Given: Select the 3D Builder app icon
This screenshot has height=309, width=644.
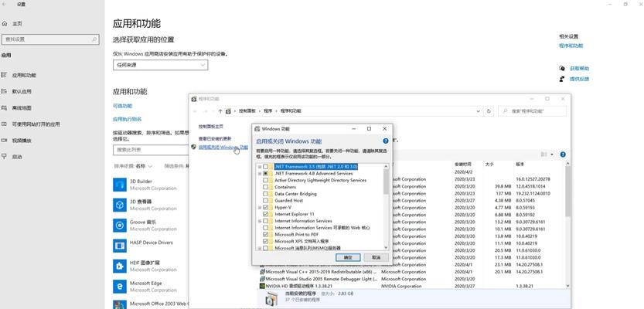Looking at the screenshot, I should tap(120, 185).
